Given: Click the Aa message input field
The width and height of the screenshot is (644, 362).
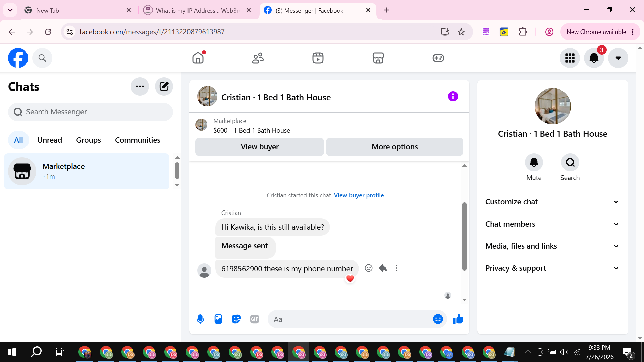Looking at the screenshot, I should [351, 319].
